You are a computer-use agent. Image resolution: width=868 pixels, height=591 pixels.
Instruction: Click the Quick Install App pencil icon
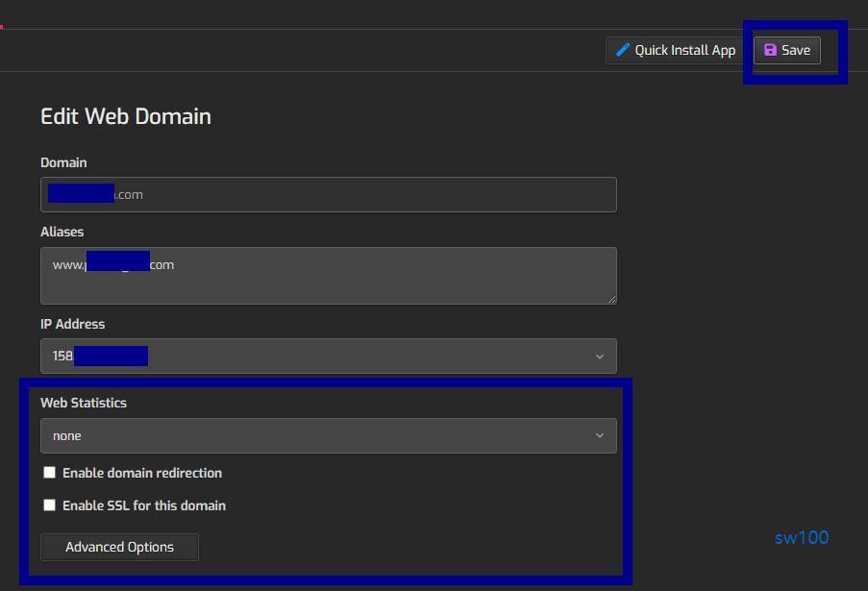coord(623,50)
